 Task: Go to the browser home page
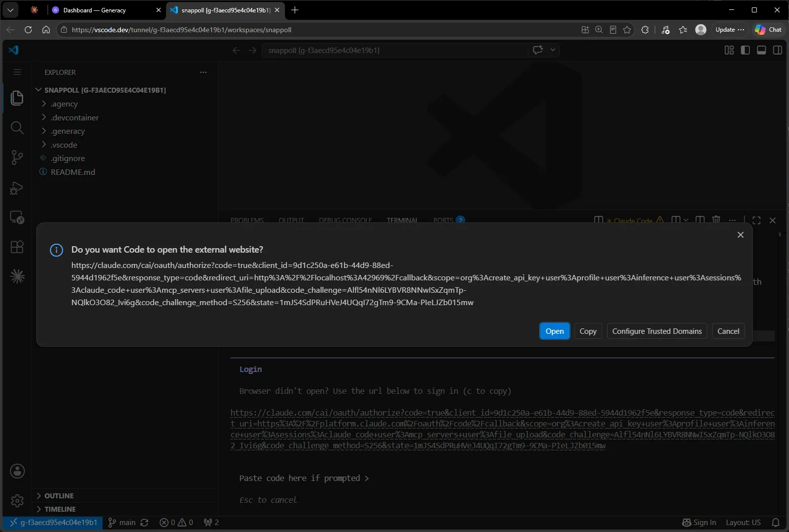pyautogui.click(x=46, y=30)
